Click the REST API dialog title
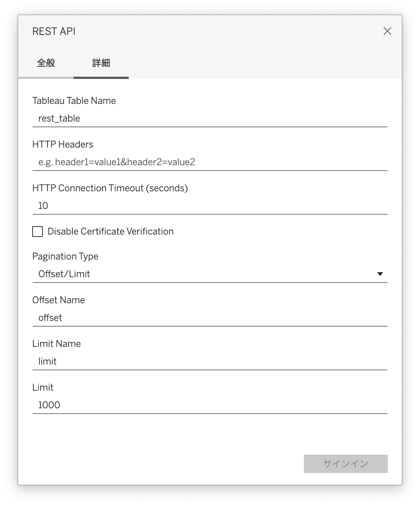 [54, 31]
